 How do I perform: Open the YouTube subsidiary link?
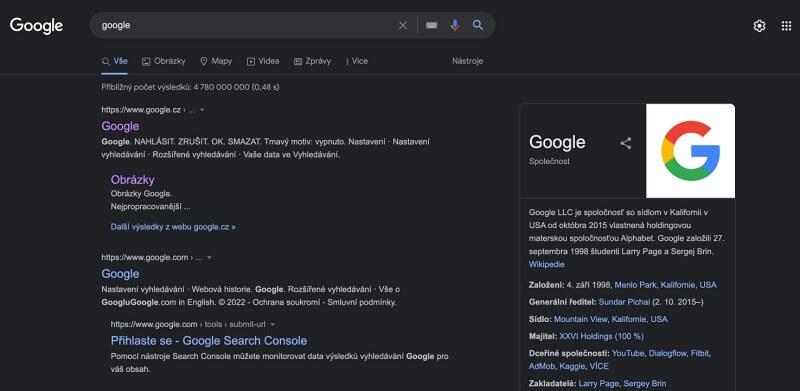tap(628, 353)
